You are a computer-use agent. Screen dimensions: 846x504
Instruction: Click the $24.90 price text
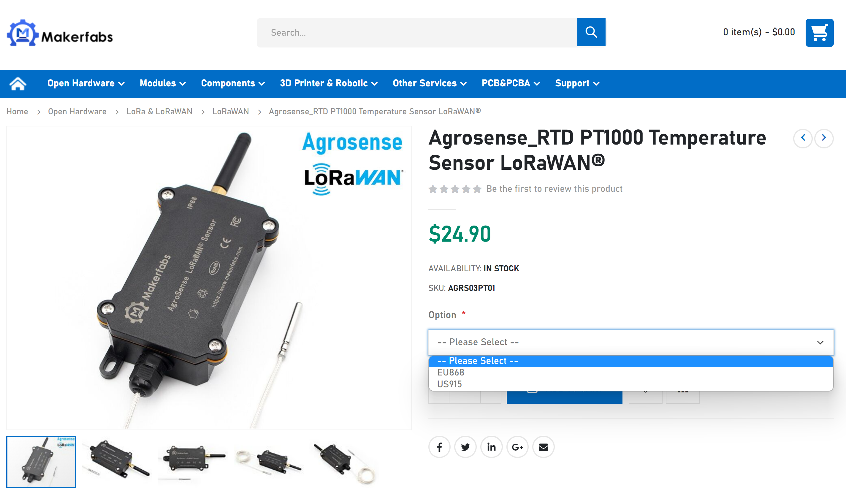[x=460, y=234]
